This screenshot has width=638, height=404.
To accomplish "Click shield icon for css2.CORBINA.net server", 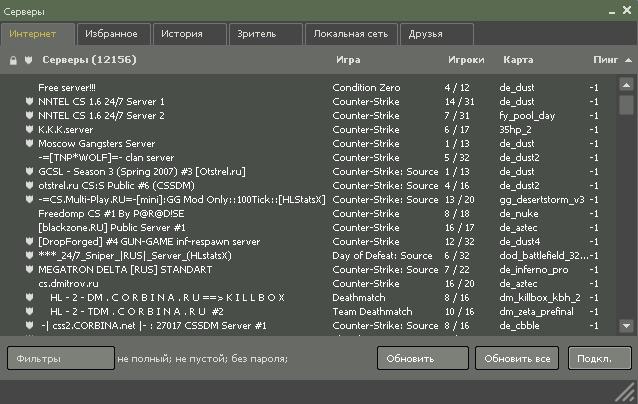I will [29, 325].
